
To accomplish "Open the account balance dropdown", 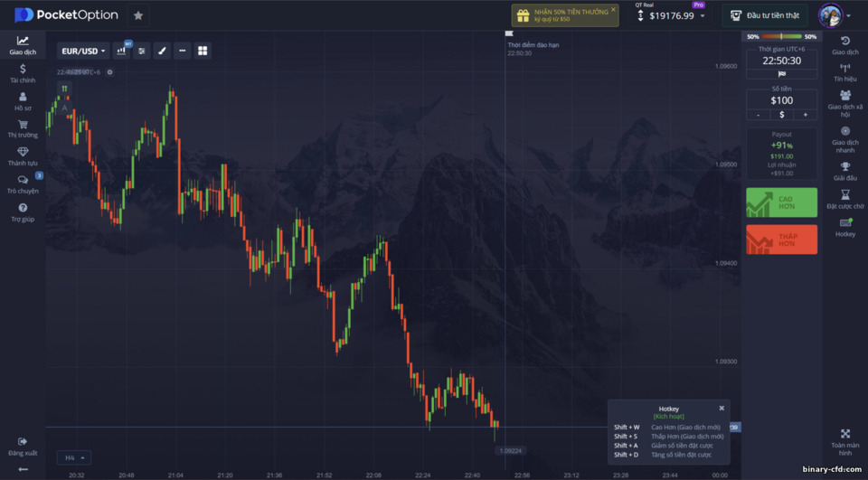I will point(672,15).
